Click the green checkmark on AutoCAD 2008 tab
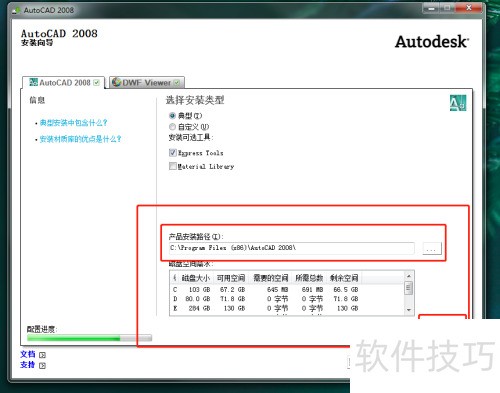 (x=97, y=83)
